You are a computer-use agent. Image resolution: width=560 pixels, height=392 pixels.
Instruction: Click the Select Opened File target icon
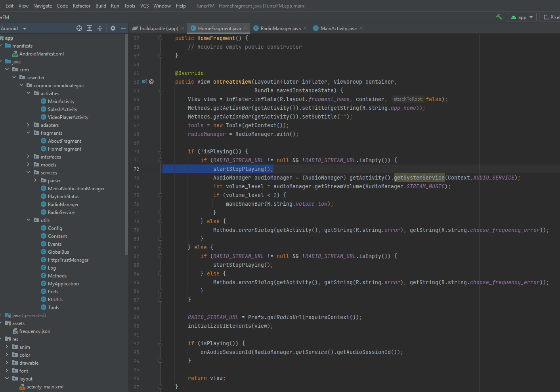[79, 28]
